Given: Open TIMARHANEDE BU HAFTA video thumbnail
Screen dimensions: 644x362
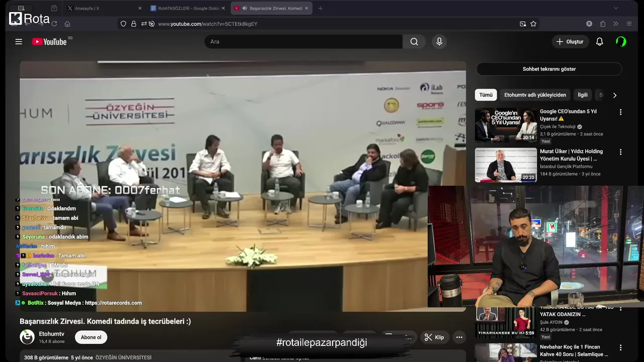Looking at the screenshot, I should [x=506, y=323].
